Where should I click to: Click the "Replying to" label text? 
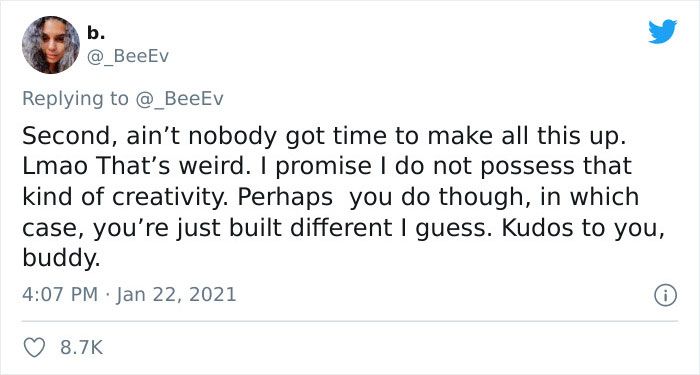tap(75, 99)
